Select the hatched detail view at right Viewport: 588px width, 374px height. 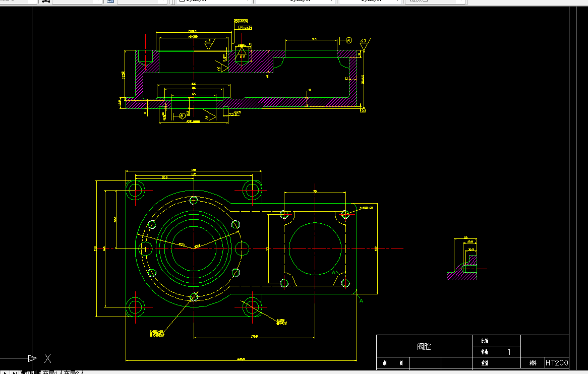click(x=462, y=267)
